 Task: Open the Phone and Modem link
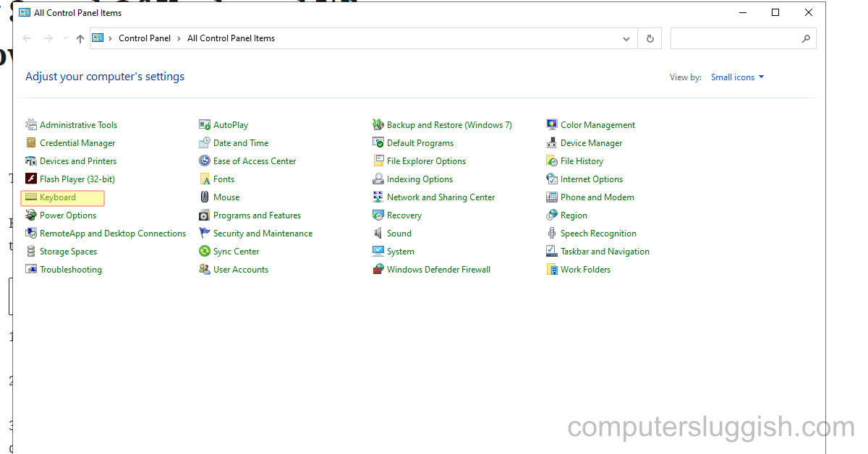click(x=597, y=197)
